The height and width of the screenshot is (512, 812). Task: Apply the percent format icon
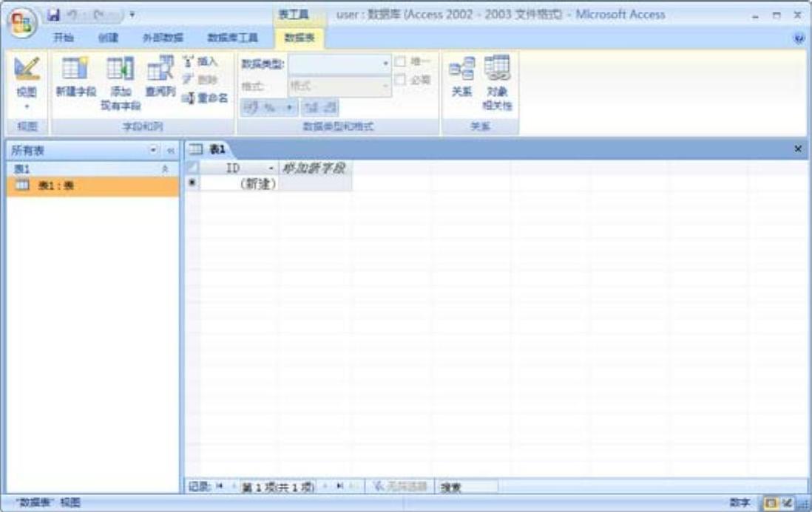click(x=269, y=108)
